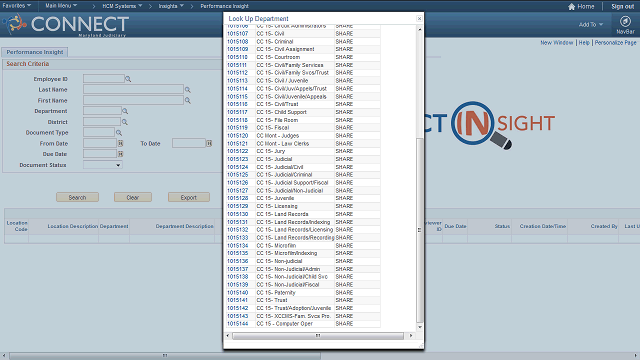Click Performance Insight breadcrumb
Screen dimensions: 640x360
(x=224, y=6)
